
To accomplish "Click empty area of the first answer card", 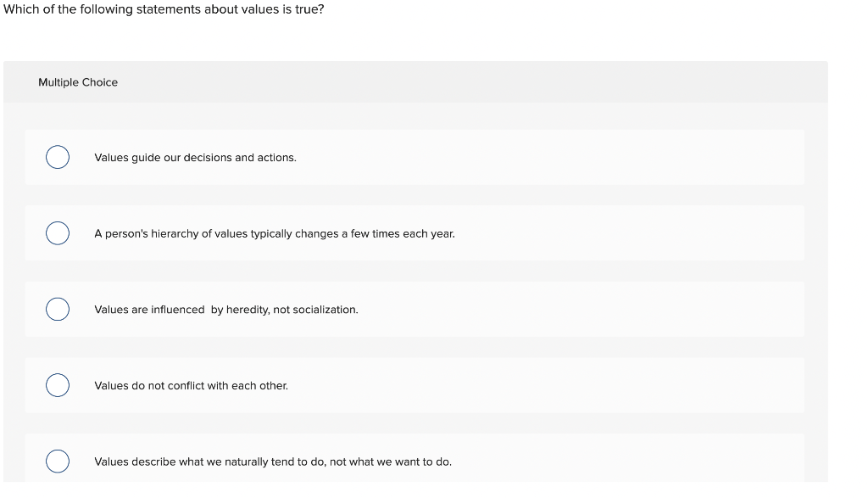I will [554, 157].
